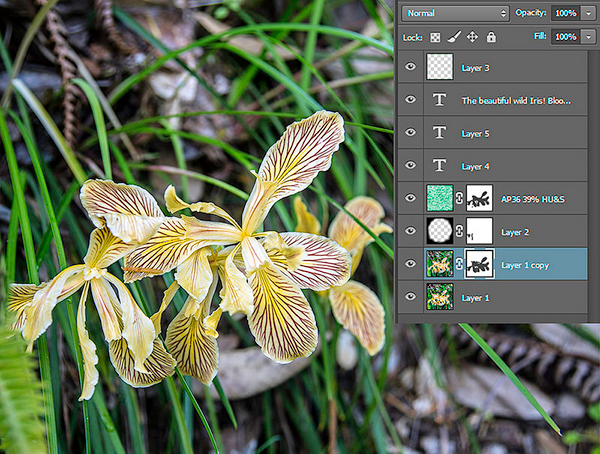Viewport: 600px width, 454px height.
Task: Click the Layer 3 transparent thumbnail
Action: click(440, 67)
